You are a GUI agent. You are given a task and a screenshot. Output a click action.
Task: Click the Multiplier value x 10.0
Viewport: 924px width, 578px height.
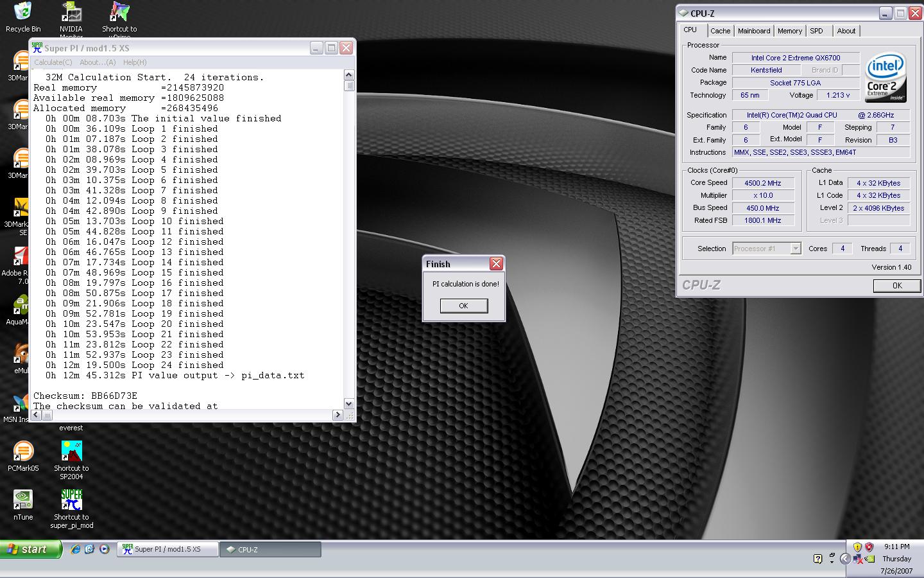763,195
